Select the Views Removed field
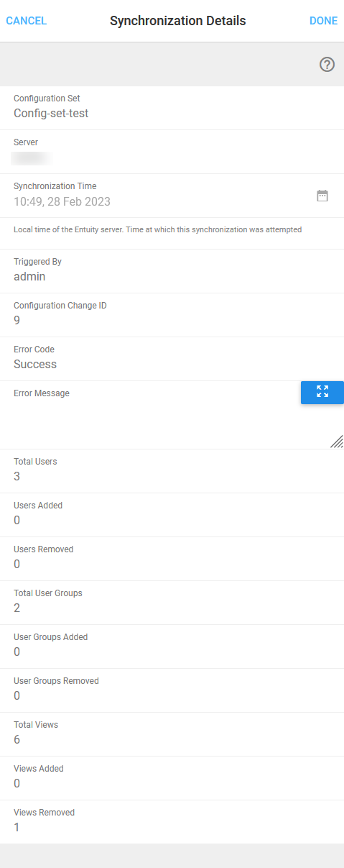The height and width of the screenshot is (868, 344). point(172,822)
